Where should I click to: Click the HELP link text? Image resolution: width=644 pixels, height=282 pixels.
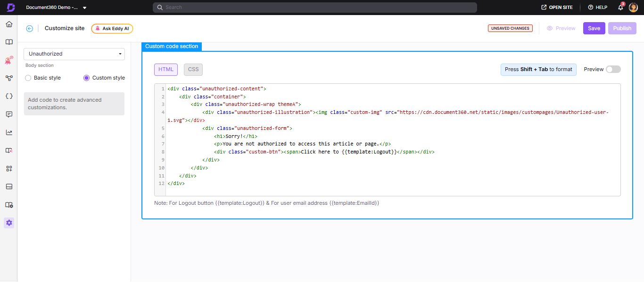(x=602, y=8)
